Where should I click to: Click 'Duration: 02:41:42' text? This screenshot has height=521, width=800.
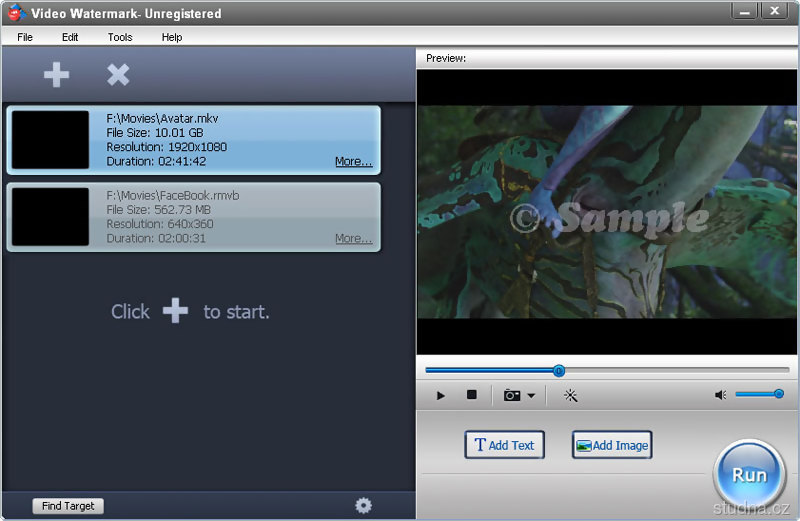coord(156,161)
